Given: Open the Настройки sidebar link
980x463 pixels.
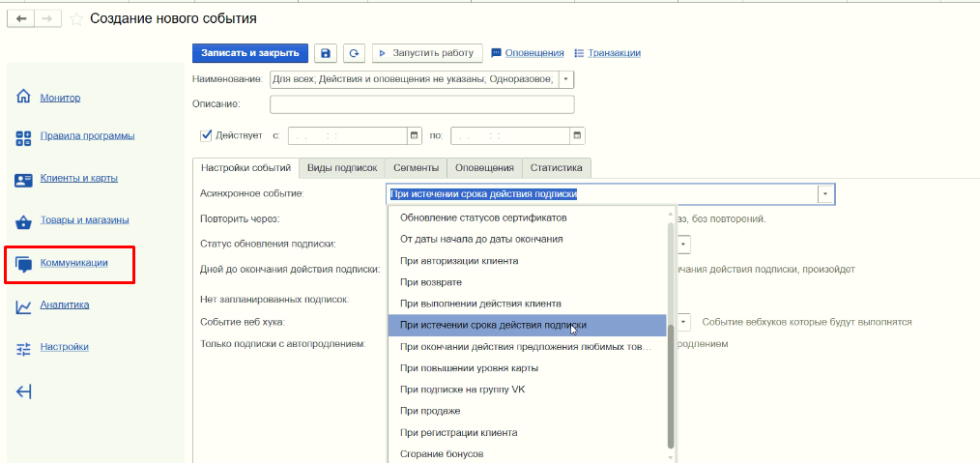Looking at the screenshot, I should tap(65, 347).
